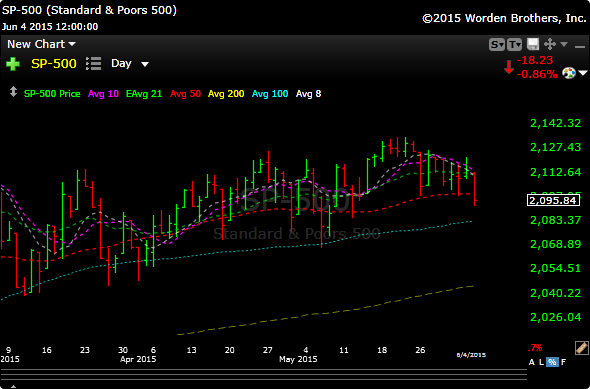Open the S symbol-link dropdown button
The width and height of the screenshot is (590, 389).
click(497, 44)
